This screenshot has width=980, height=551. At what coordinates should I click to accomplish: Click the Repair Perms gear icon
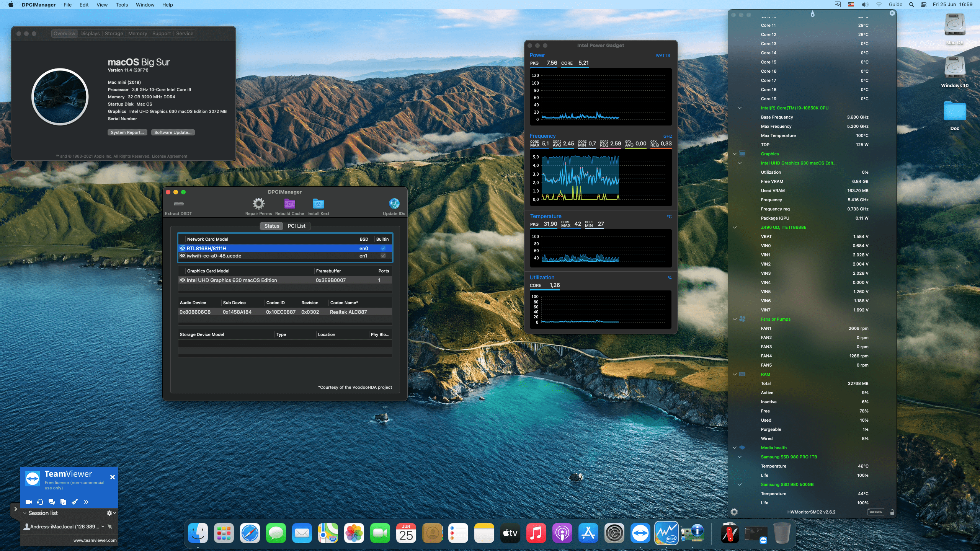(258, 204)
